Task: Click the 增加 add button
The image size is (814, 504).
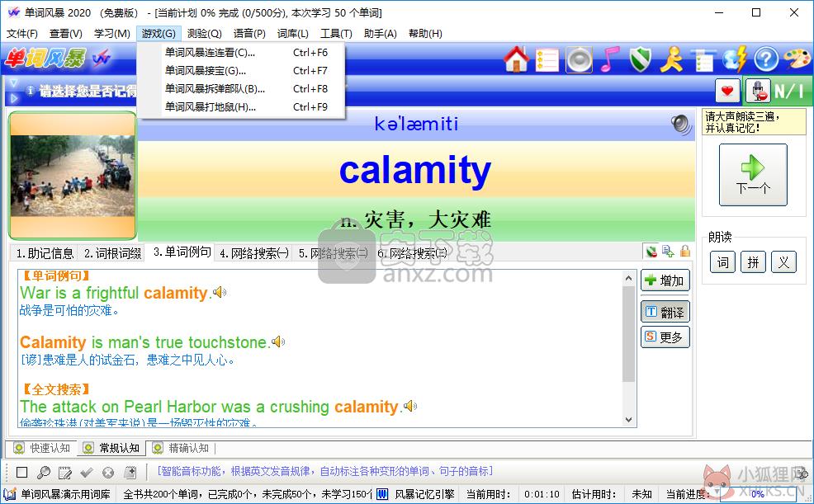Action: click(x=665, y=280)
